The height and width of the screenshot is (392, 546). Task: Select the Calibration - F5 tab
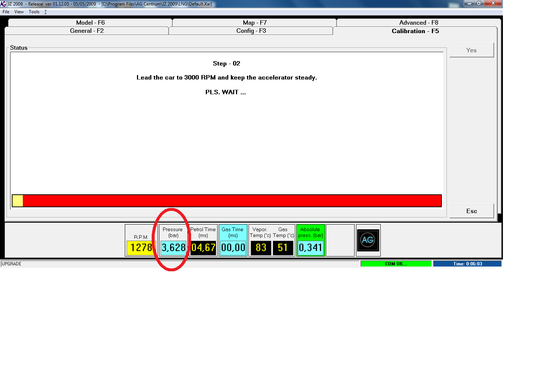coord(415,31)
